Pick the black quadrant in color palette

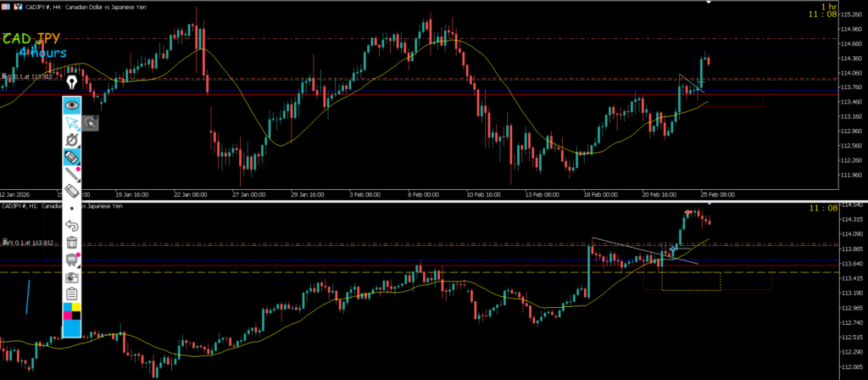click(76, 316)
